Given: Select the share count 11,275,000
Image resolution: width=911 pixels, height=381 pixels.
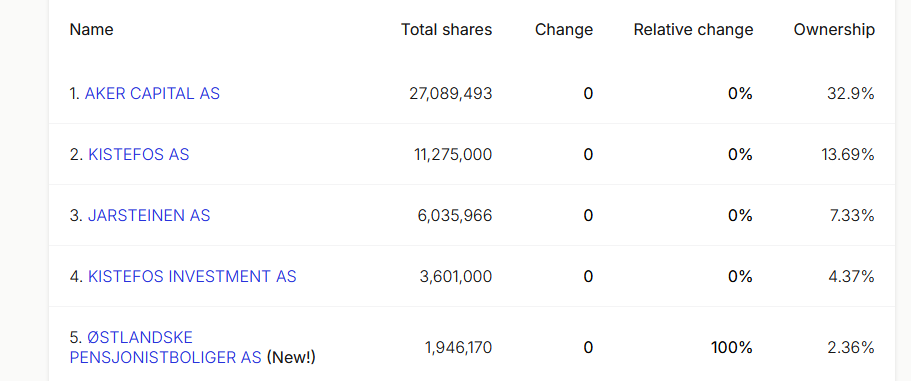Looking at the screenshot, I should [453, 154].
